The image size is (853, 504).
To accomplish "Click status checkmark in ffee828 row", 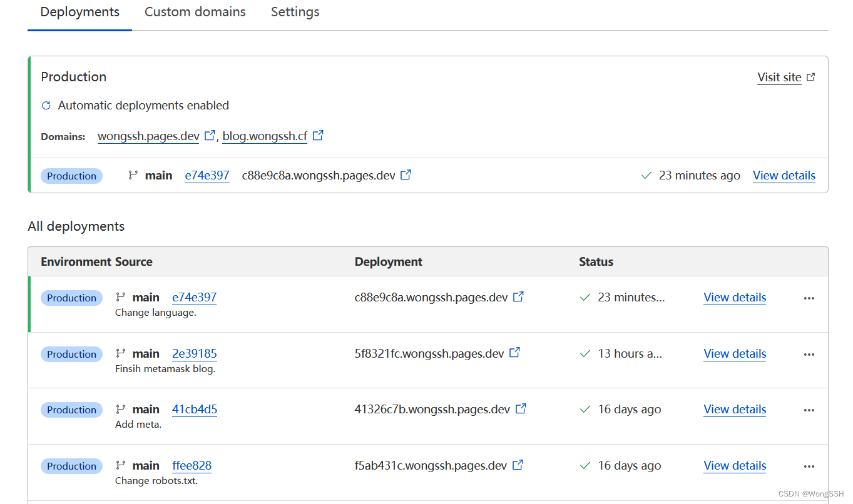I will [585, 466].
